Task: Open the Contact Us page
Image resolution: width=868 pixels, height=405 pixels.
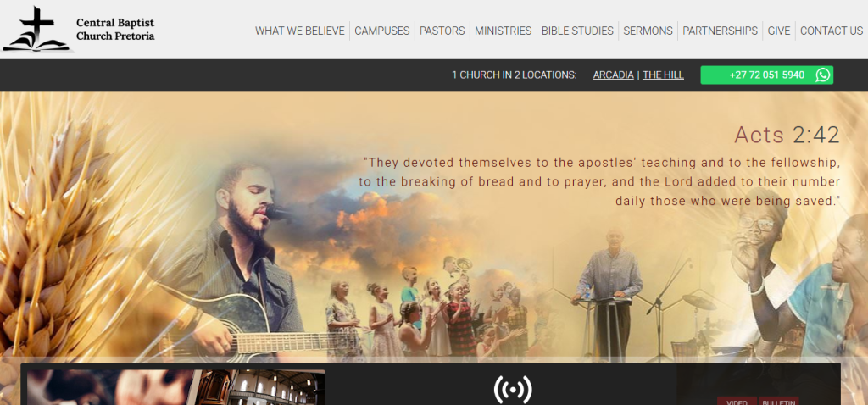Action: pyautogui.click(x=832, y=31)
